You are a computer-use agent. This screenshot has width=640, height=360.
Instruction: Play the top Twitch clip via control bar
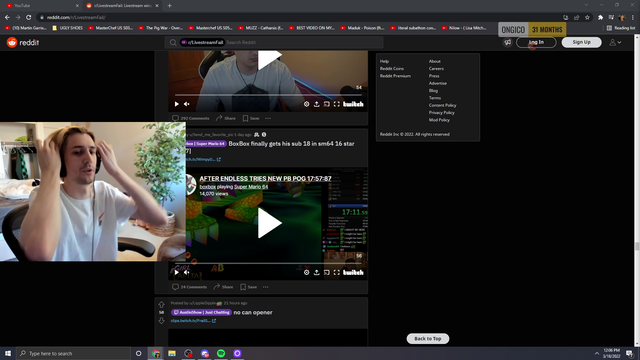click(177, 104)
